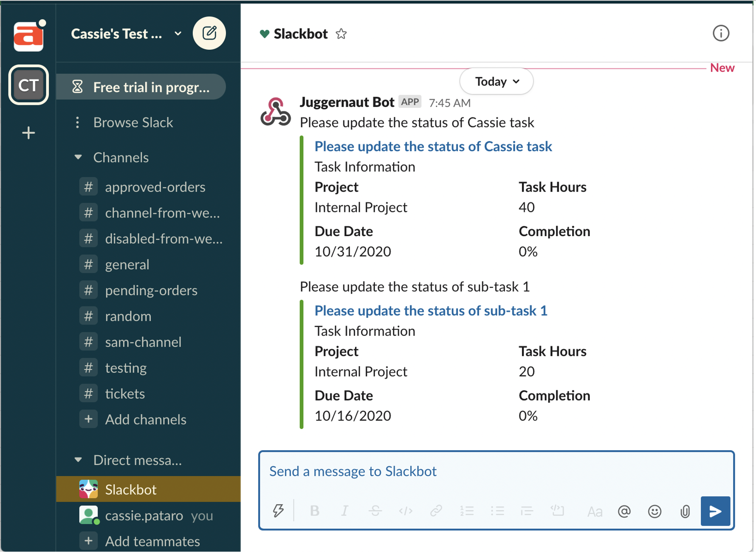The image size is (756, 553).
Task: Collapse the Direct messages section
Action: coord(78,460)
